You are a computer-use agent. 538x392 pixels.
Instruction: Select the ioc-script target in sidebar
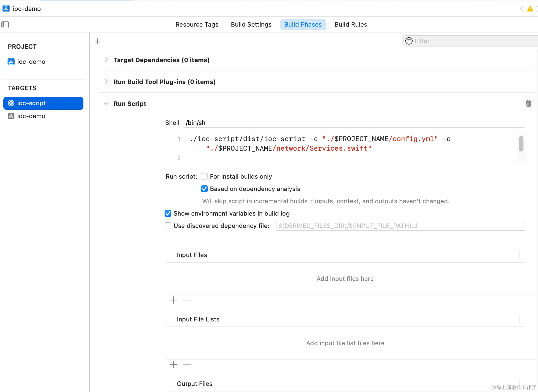[x=43, y=103]
